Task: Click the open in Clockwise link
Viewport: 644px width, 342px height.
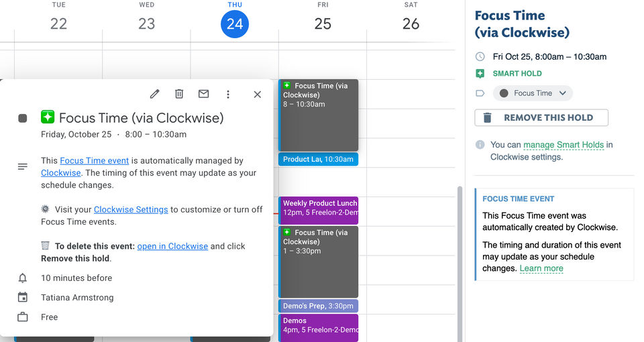Action: pyautogui.click(x=172, y=247)
